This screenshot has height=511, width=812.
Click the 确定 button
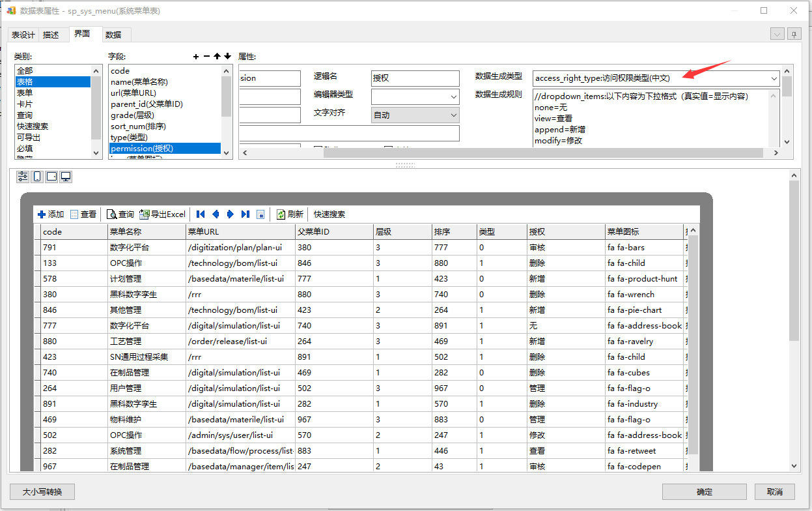coord(704,491)
